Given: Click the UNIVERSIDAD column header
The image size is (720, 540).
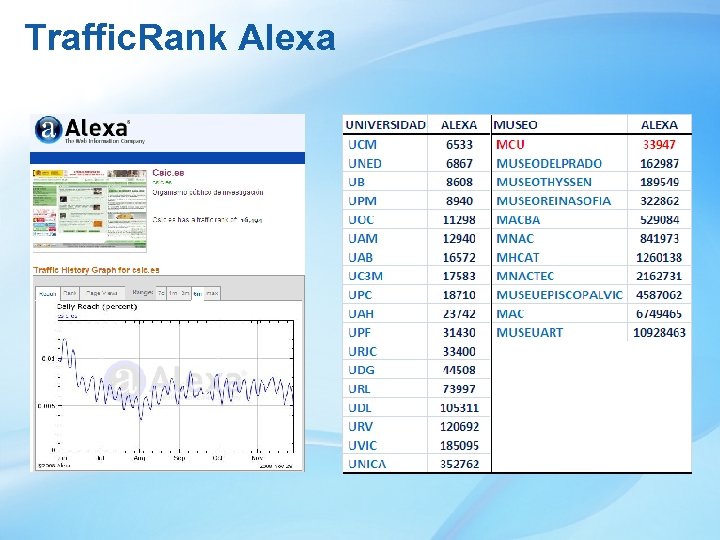Looking at the screenshot, I should coord(385,125).
